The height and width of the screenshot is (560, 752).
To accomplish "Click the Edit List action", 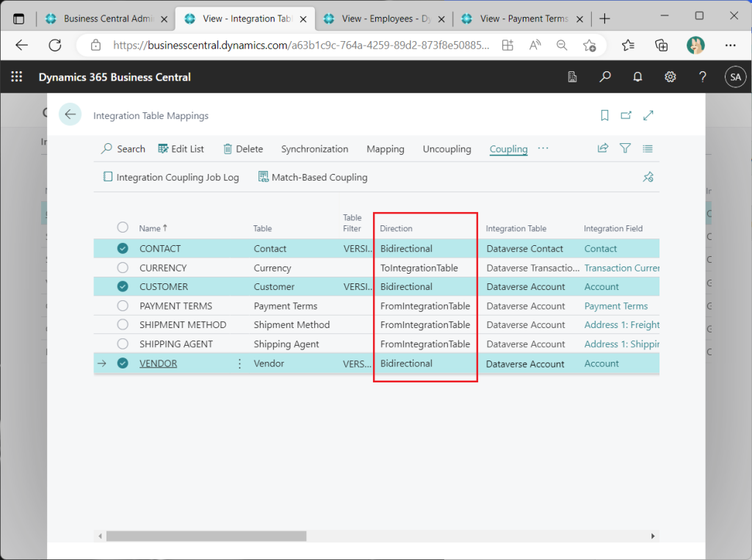I will point(181,149).
